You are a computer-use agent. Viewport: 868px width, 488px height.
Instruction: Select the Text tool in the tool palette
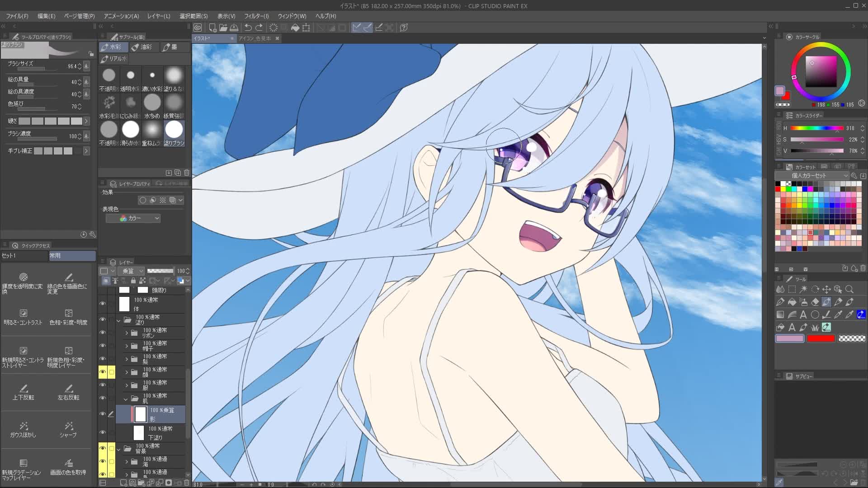[803, 314]
